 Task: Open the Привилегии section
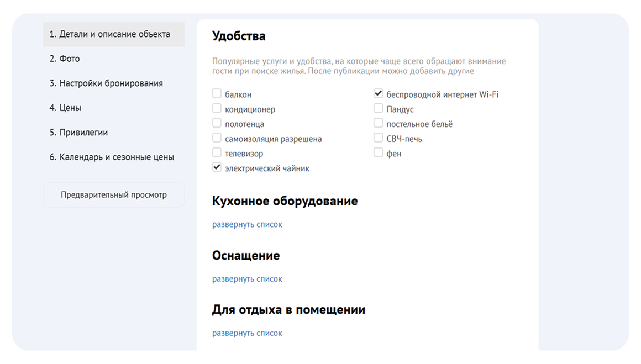pyautogui.click(x=78, y=133)
